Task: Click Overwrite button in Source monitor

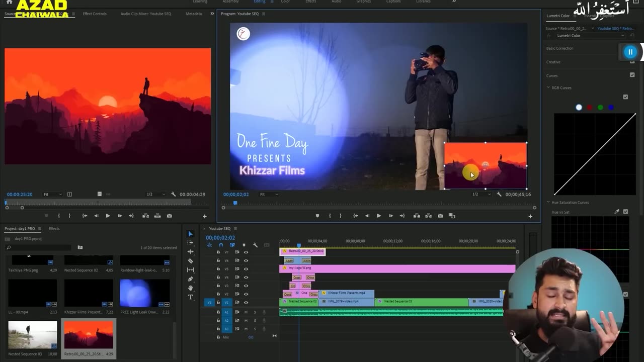Action: 157,216
